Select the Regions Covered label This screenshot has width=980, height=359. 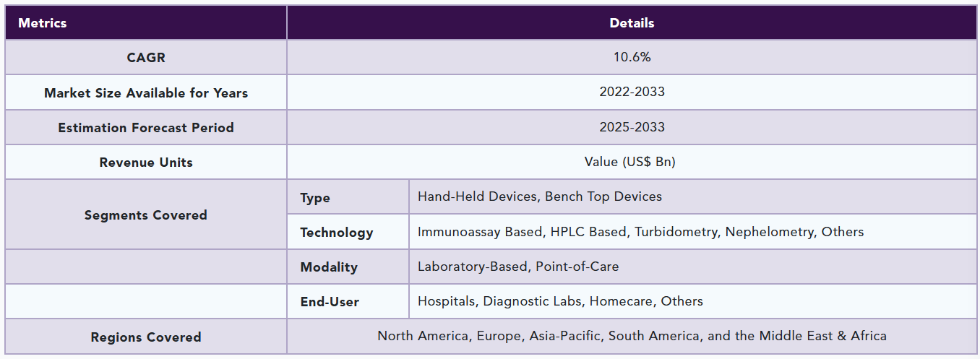click(x=146, y=337)
